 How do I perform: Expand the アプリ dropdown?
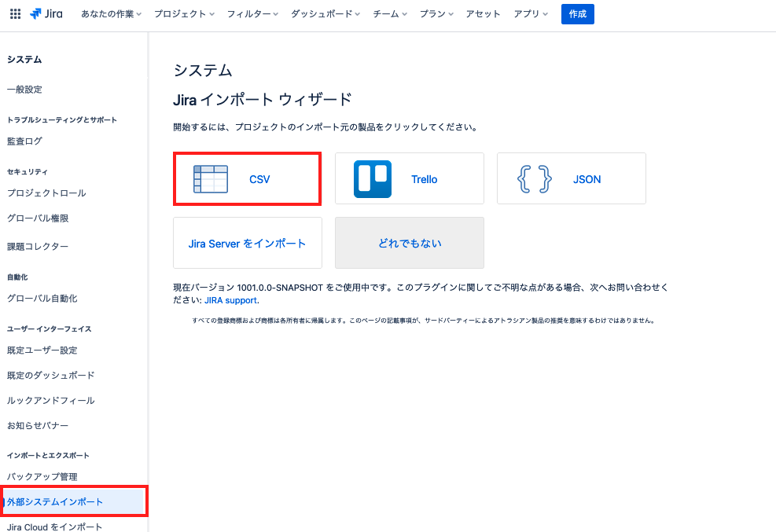(531, 14)
